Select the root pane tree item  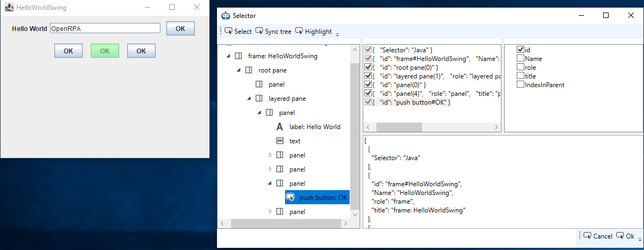[x=273, y=70]
